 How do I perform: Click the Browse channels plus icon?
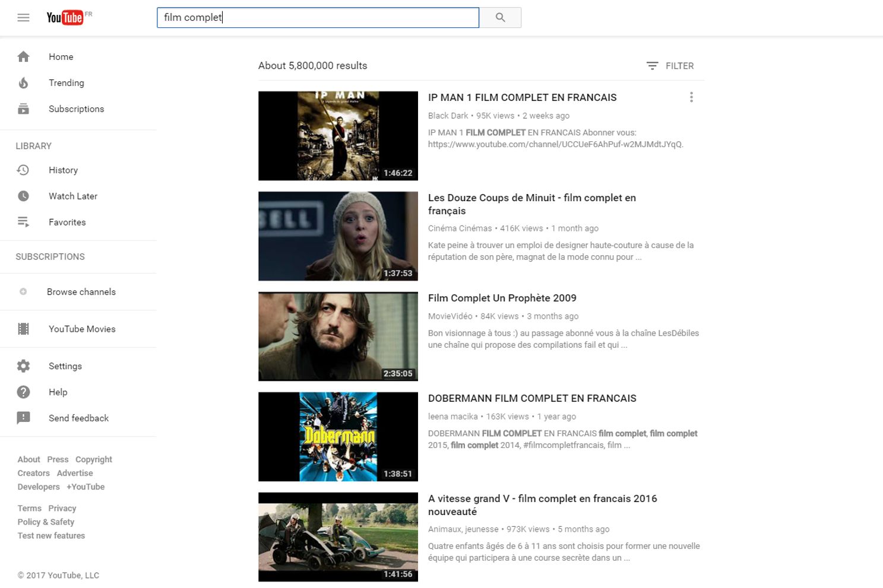click(x=23, y=292)
